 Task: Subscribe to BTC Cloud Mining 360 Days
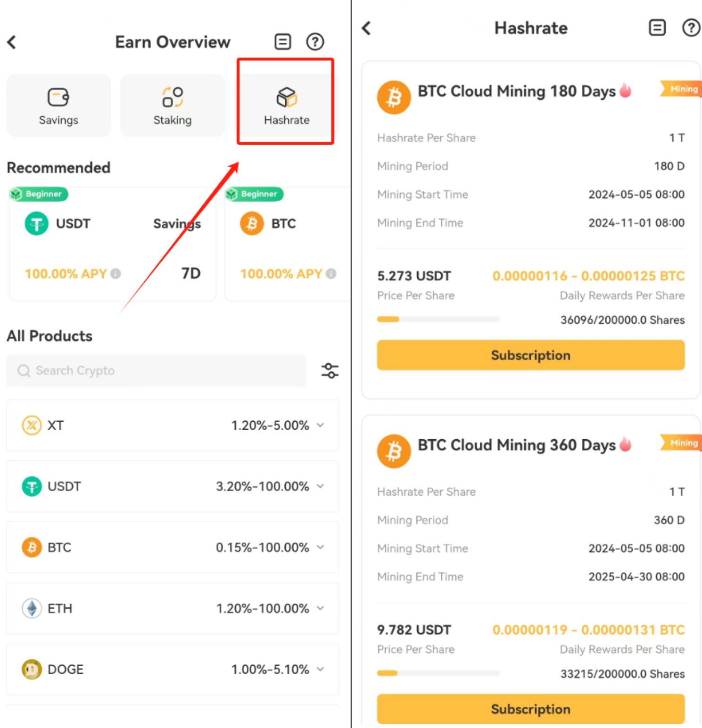coord(530,709)
